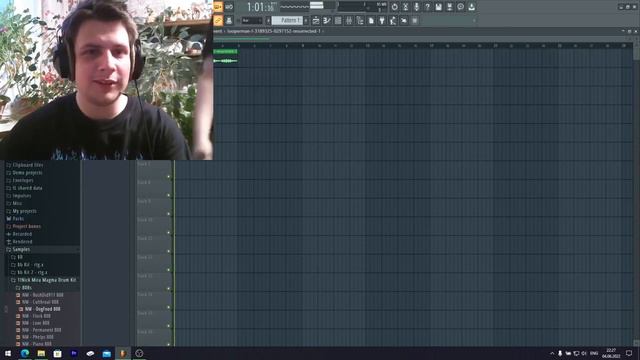
Task: Expand the Demo projects folder
Action: (x=24, y=173)
